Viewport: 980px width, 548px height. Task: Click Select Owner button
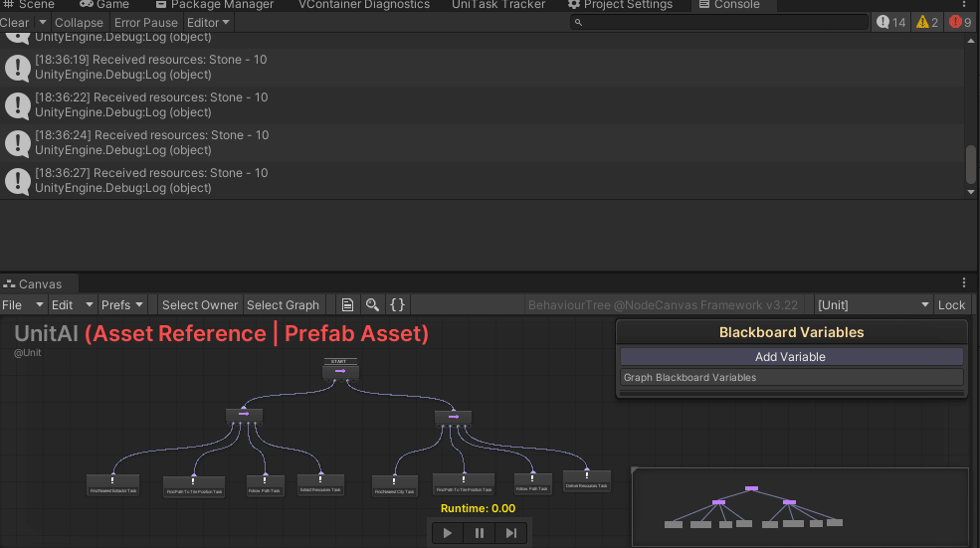click(200, 305)
